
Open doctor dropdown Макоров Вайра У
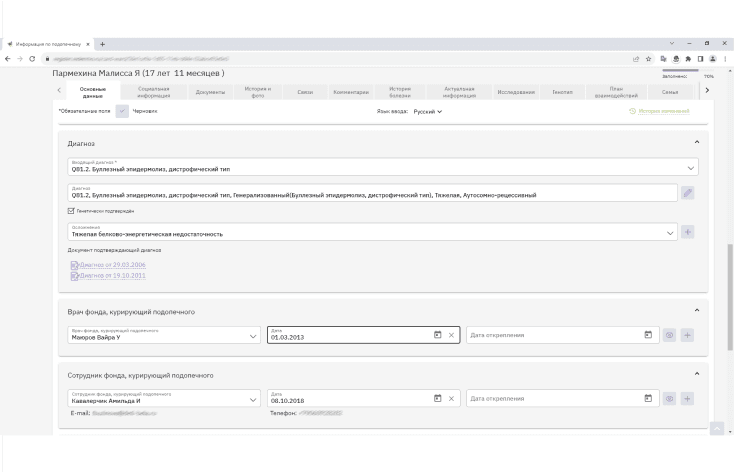[x=164, y=335]
